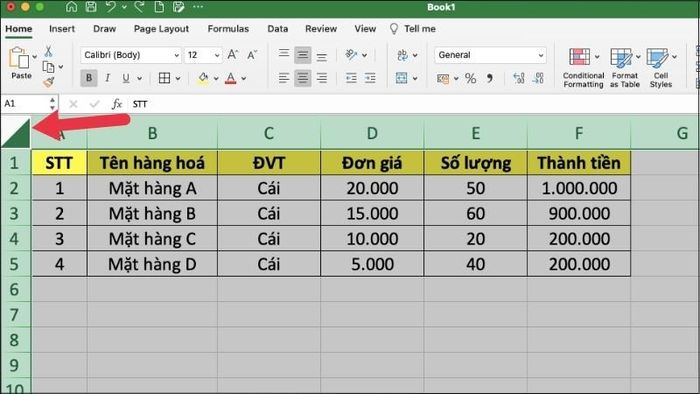Click the Save icon in title bar

coord(91,7)
